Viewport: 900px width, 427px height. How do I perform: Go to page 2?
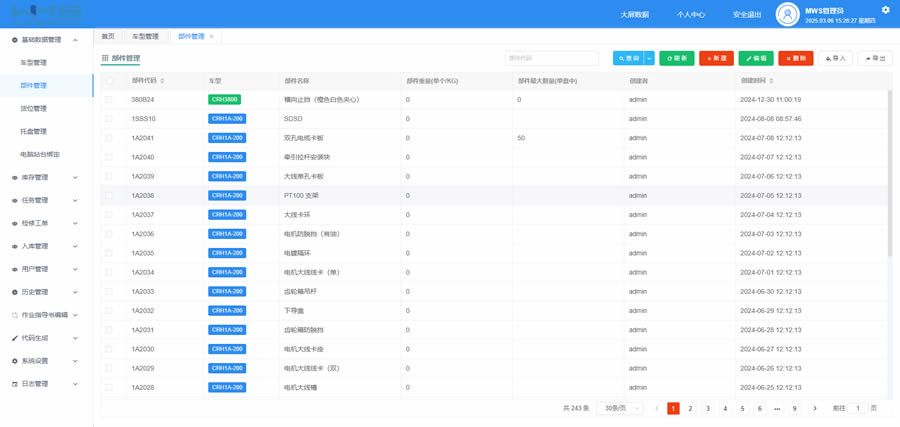click(x=690, y=408)
